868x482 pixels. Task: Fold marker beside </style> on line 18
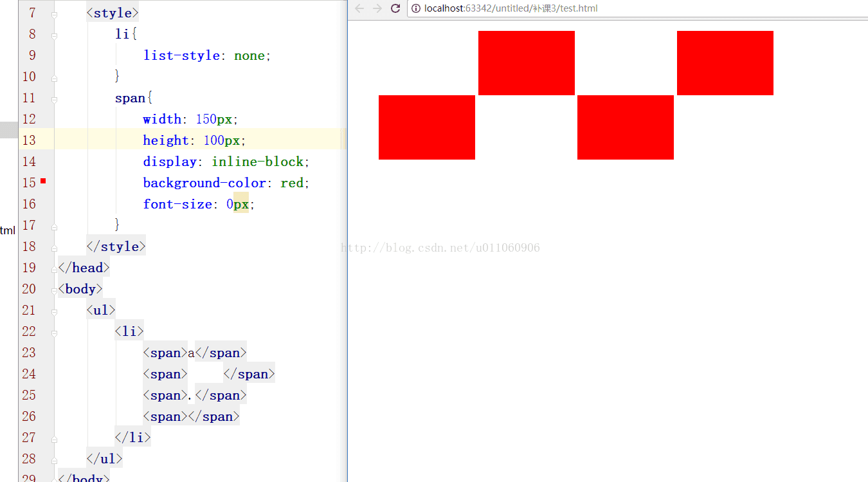pyautogui.click(x=54, y=247)
